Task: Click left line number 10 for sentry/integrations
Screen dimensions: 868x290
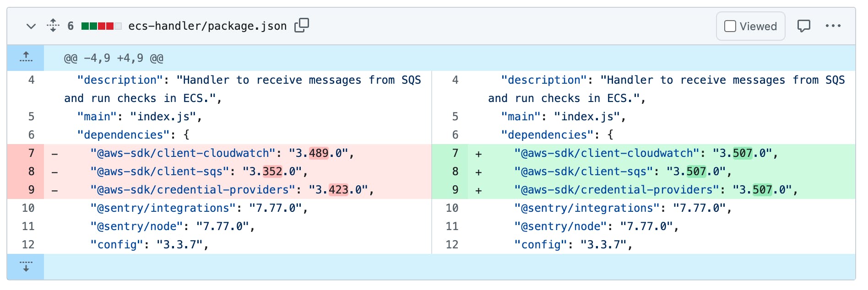Action: click(28, 208)
